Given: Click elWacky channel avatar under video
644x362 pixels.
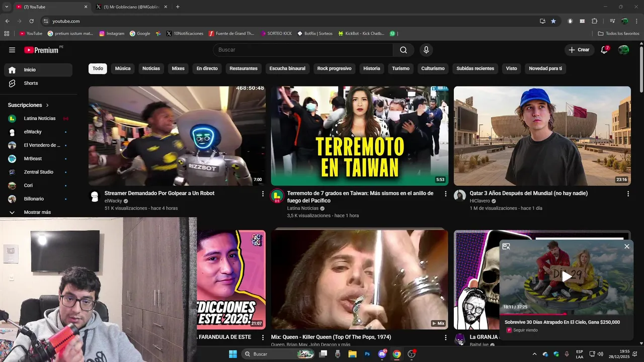Looking at the screenshot, I should [x=95, y=196].
